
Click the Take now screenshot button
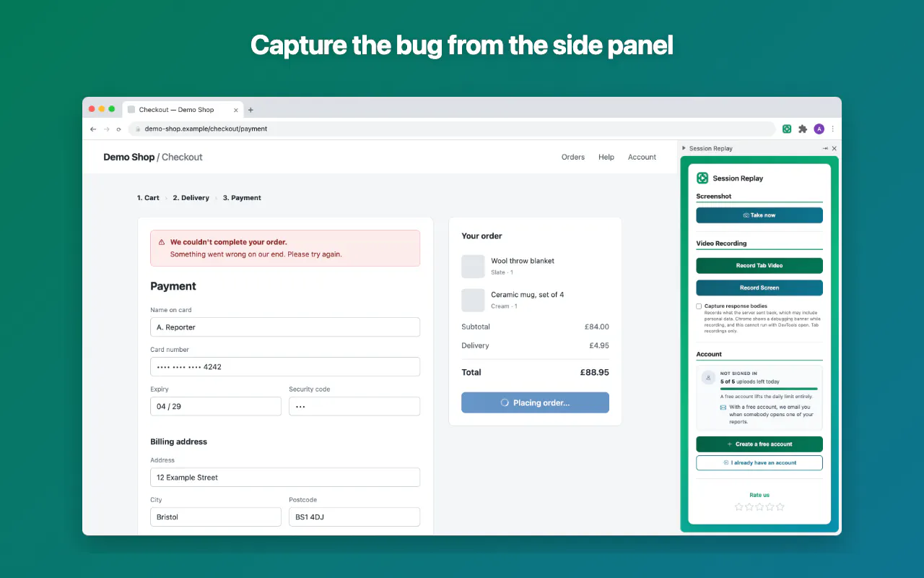(759, 215)
